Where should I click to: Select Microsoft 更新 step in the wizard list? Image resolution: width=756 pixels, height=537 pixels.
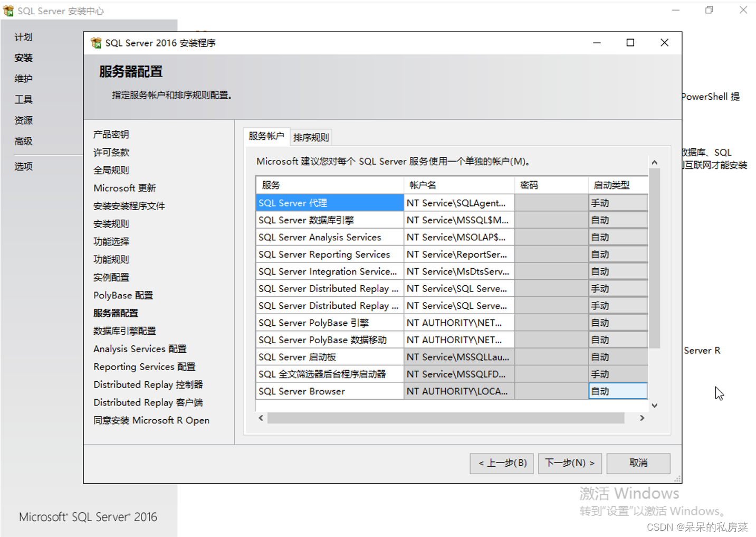[x=125, y=188]
